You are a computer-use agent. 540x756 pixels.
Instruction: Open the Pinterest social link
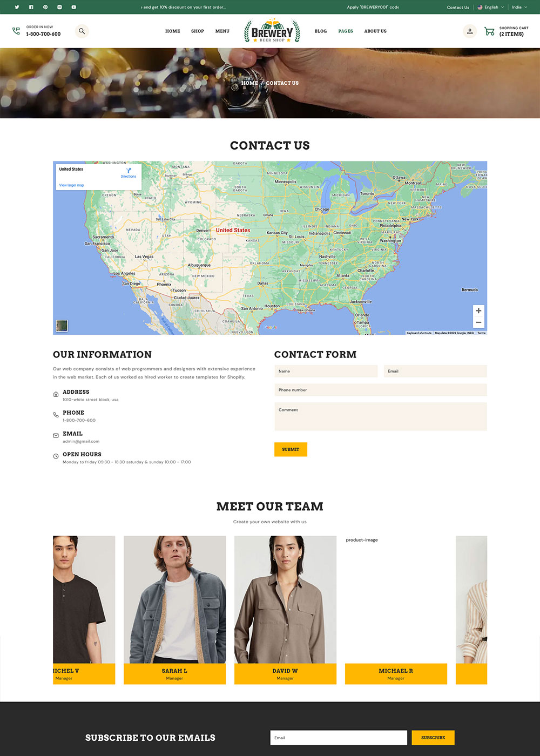coord(45,7)
